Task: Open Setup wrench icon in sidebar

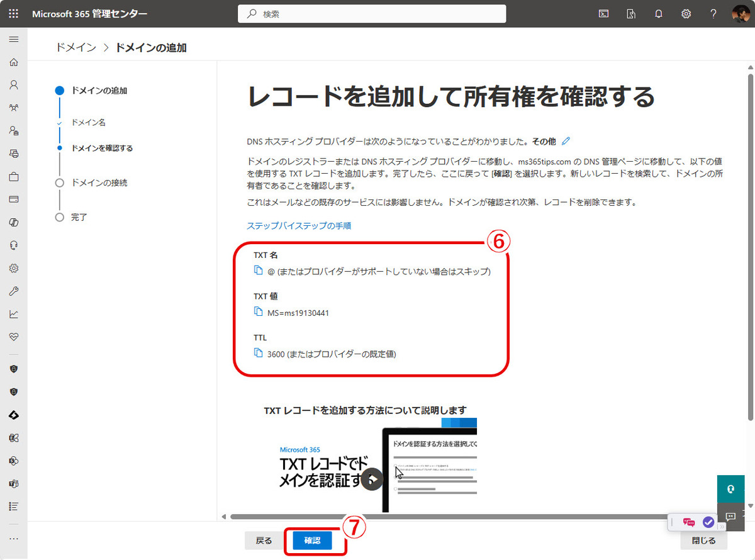Action: click(13, 291)
